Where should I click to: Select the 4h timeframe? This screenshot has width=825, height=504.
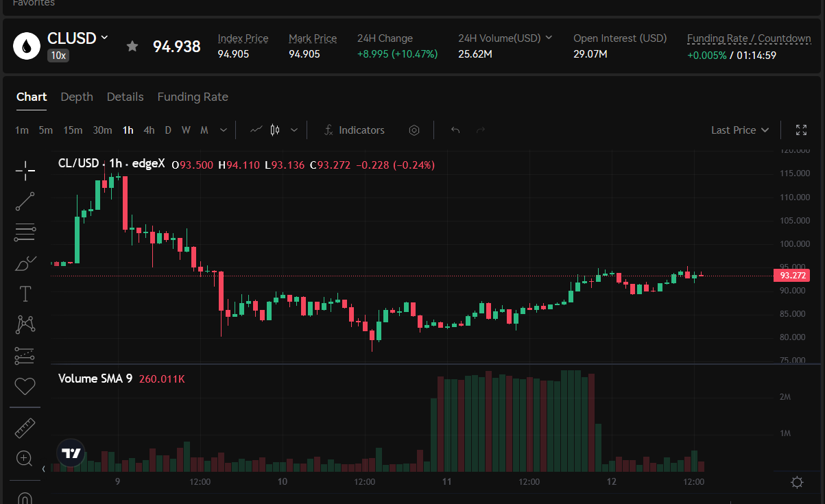pyautogui.click(x=149, y=130)
